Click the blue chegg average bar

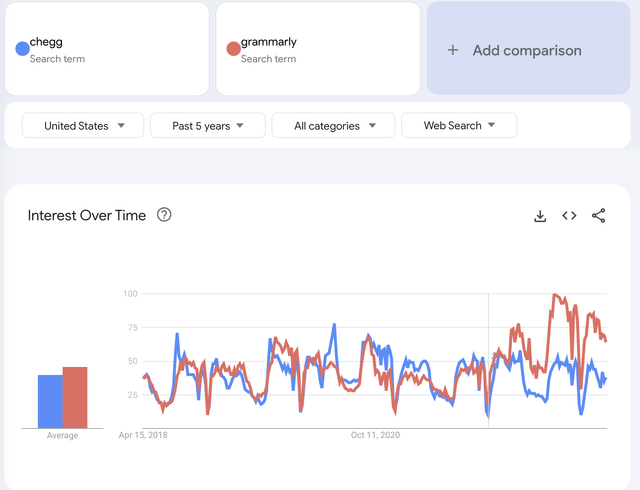click(50, 401)
